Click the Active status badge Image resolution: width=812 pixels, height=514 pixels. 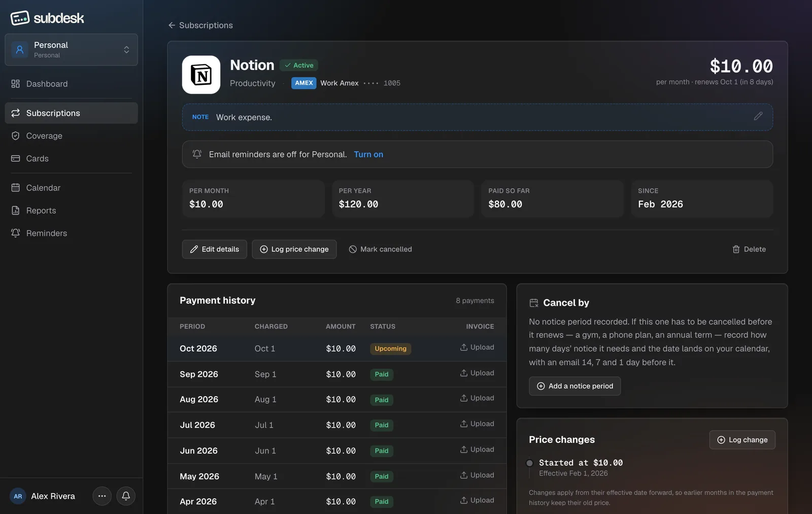(299, 65)
